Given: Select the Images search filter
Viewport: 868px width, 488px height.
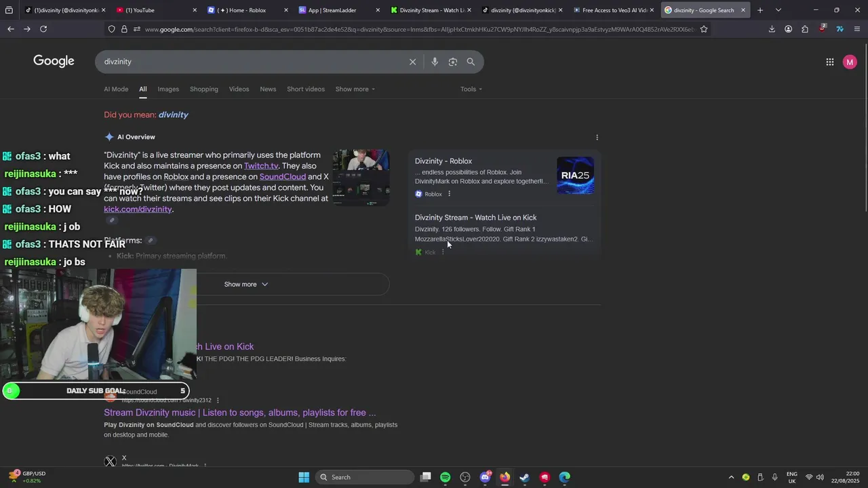Looking at the screenshot, I should click(x=168, y=89).
